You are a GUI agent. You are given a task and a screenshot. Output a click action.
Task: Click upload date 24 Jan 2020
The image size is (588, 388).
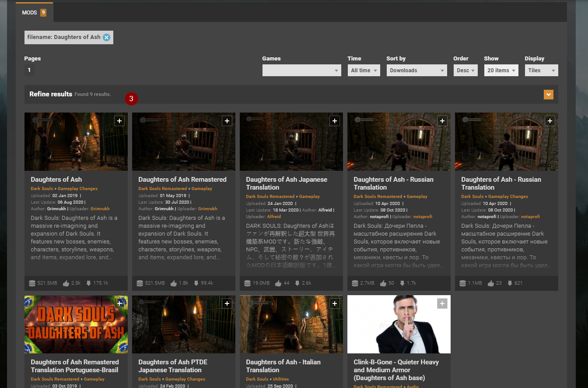280,204
